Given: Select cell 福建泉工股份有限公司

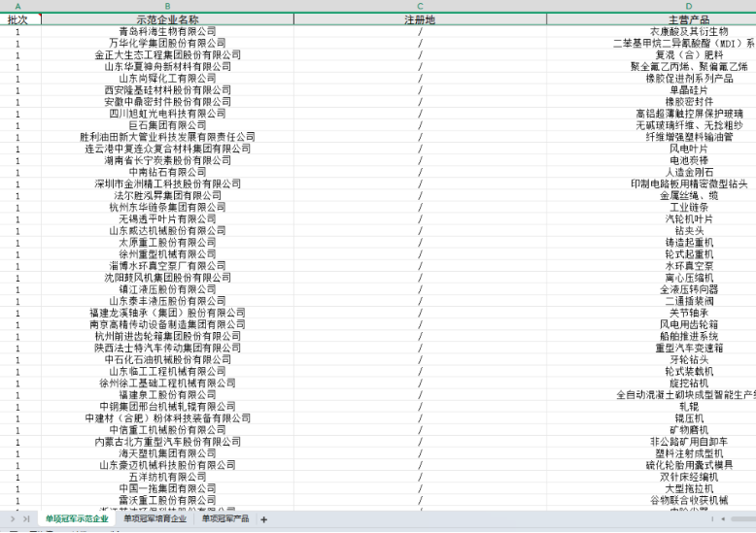Looking at the screenshot, I should (x=167, y=395).
